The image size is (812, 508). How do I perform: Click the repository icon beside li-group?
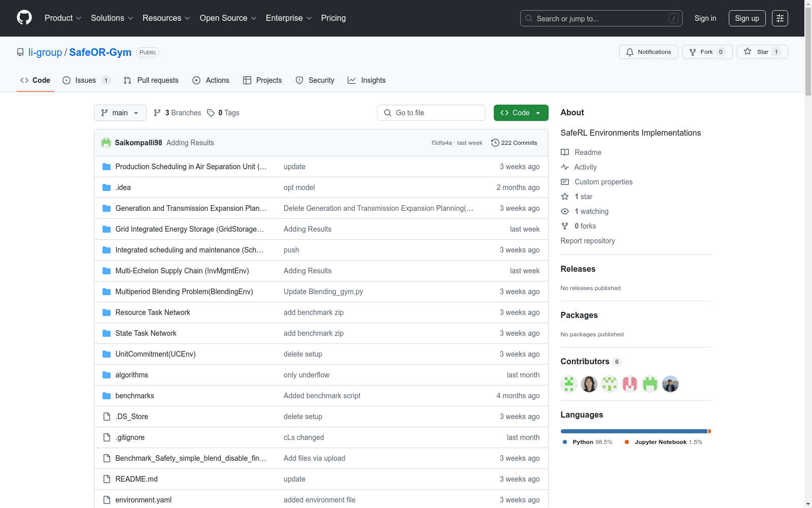[20, 52]
